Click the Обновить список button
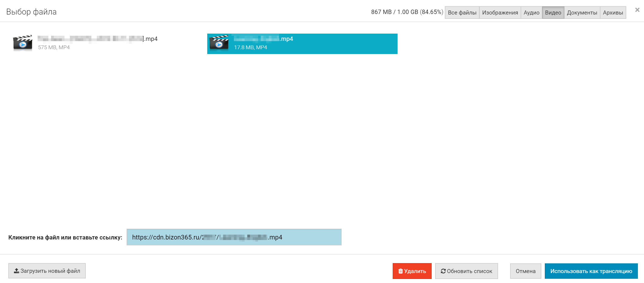644x283 pixels. pos(466,271)
